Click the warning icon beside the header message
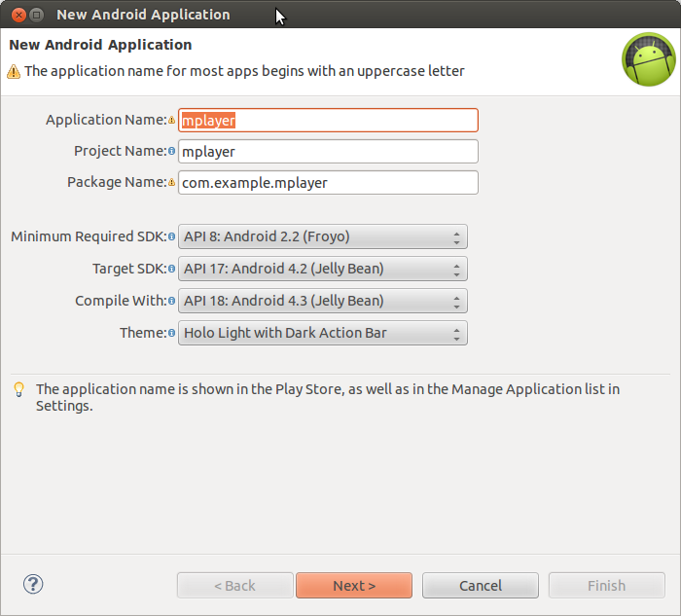Screen dimensions: 681x616 (x=14, y=71)
